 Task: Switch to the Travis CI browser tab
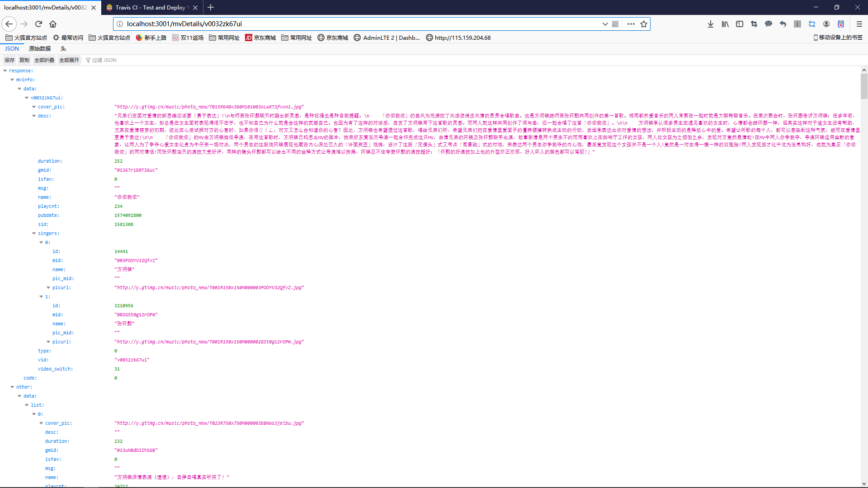click(x=151, y=8)
